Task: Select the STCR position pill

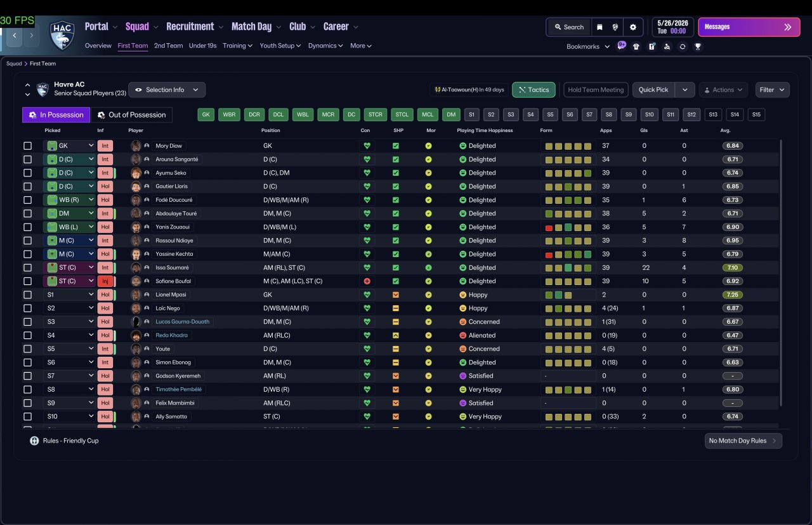Action: coord(375,115)
